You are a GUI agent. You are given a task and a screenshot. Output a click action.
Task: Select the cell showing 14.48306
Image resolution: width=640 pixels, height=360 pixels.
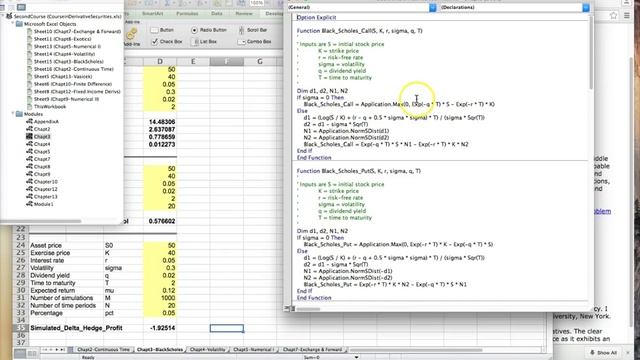click(x=160, y=122)
